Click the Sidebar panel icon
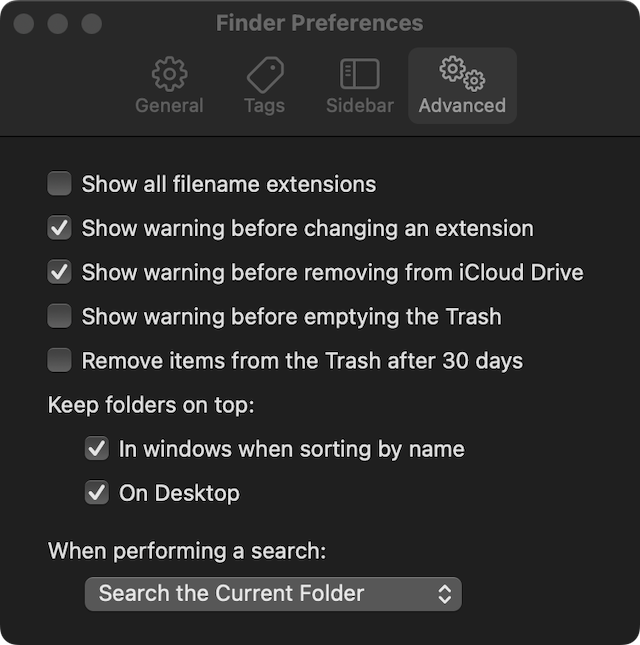Screen dimensions: 640x645 (x=359, y=74)
